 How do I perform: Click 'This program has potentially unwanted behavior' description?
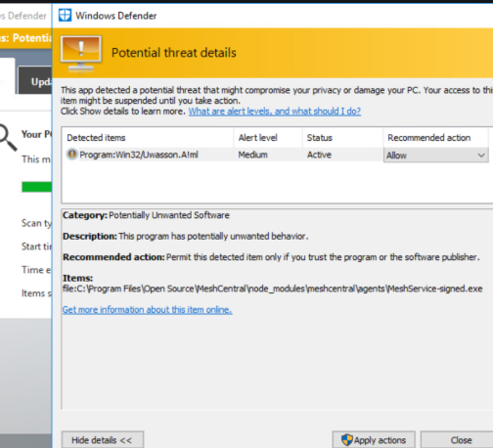pos(213,236)
